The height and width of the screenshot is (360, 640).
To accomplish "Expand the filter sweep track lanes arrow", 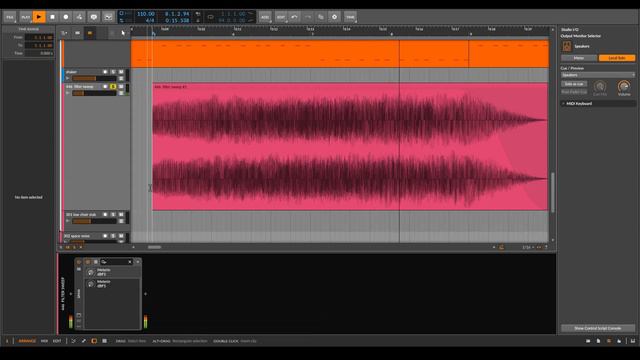I will click(x=68, y=93).
